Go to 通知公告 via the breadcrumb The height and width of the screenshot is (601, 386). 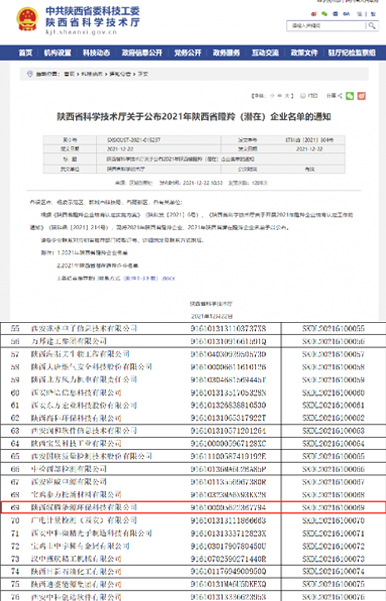(x=120, y=74)
